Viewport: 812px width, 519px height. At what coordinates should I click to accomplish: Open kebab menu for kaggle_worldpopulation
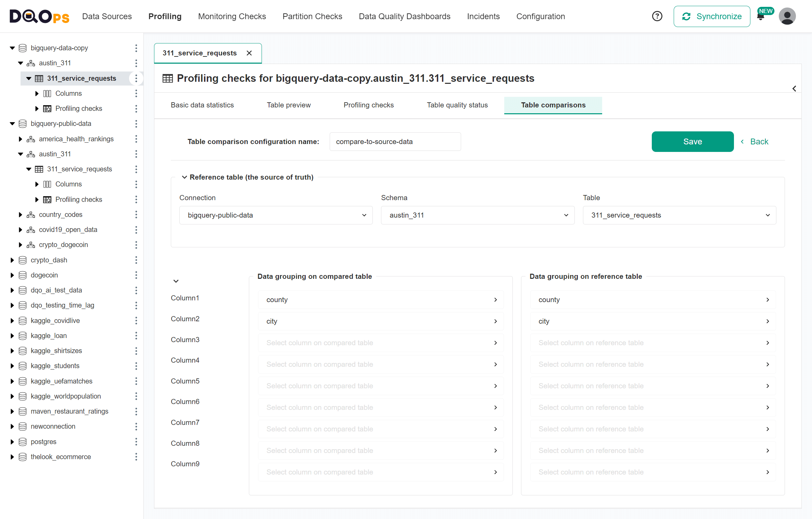pos(136,396)
